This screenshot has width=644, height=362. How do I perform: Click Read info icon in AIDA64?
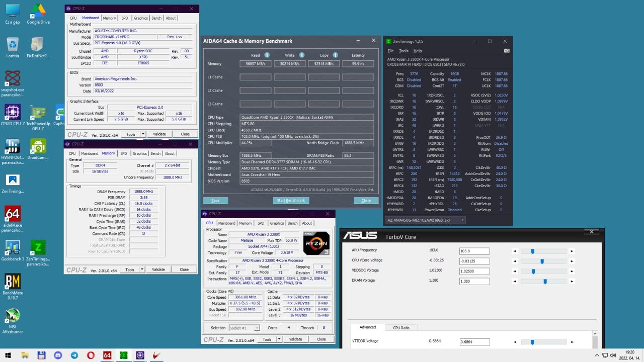click(x=267, y=55)
